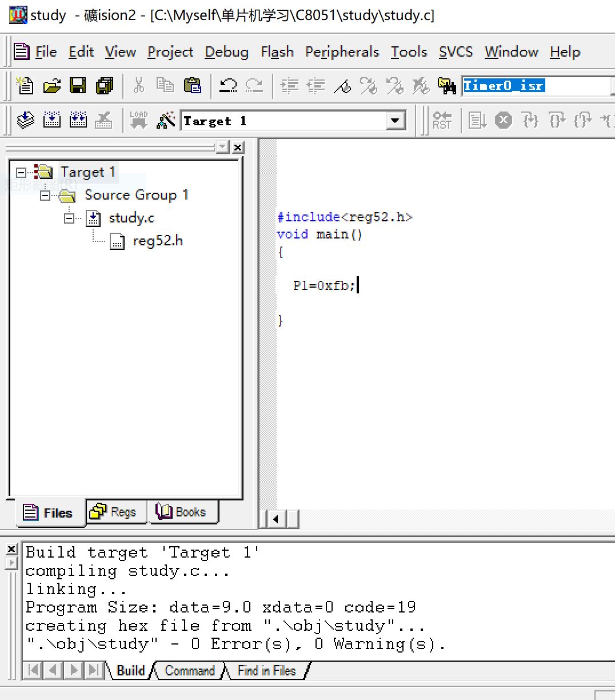Collapse the Source Group 1 node
The image size is (615, 700).
(45, 196)
